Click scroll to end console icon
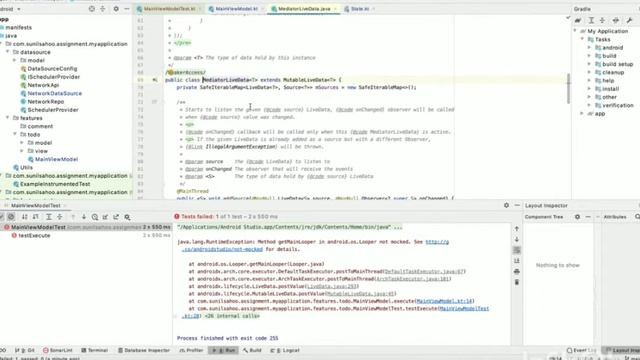 click(517, 260)
